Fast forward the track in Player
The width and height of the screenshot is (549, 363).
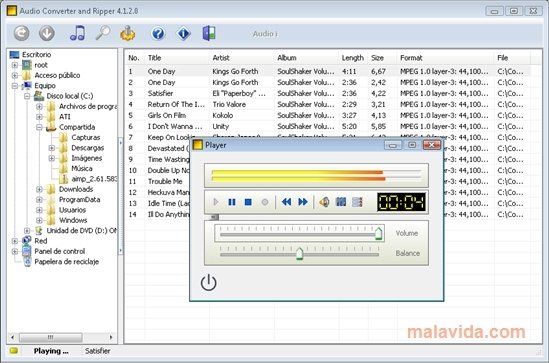click(x=303, y=202)
